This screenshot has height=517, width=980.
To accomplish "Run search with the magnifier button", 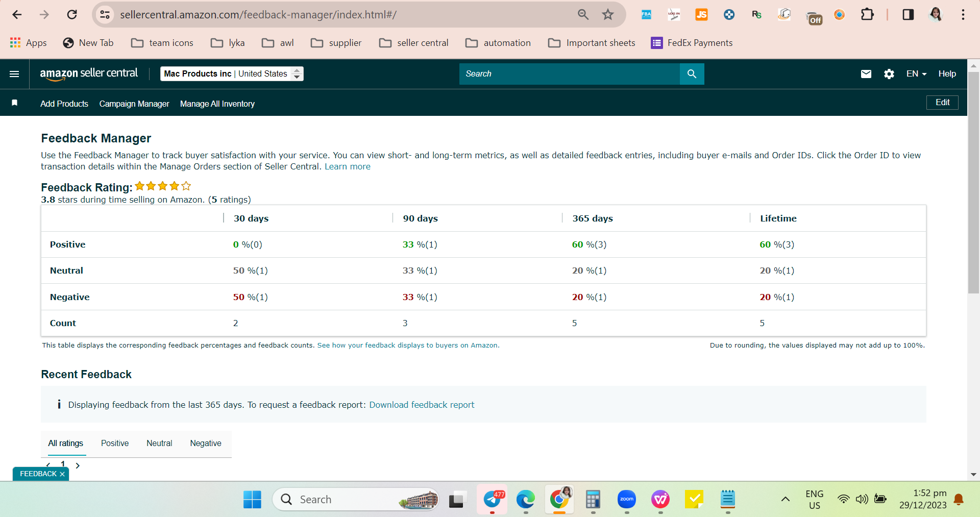I will [692, 74].
